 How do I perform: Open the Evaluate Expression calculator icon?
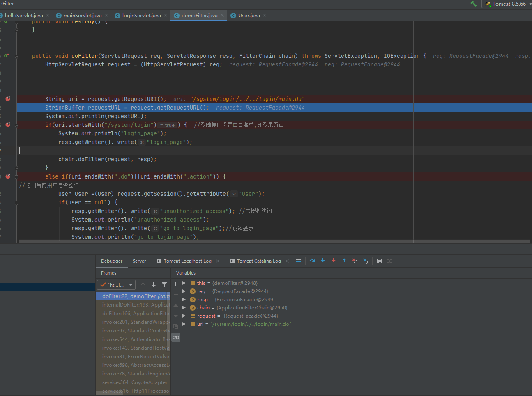pyautogui.click(x=379, y=261)
